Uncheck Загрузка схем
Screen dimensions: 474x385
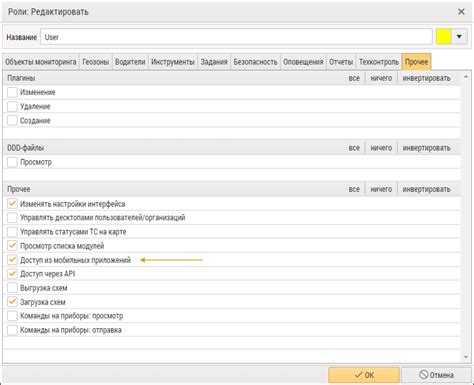point(12,302)
